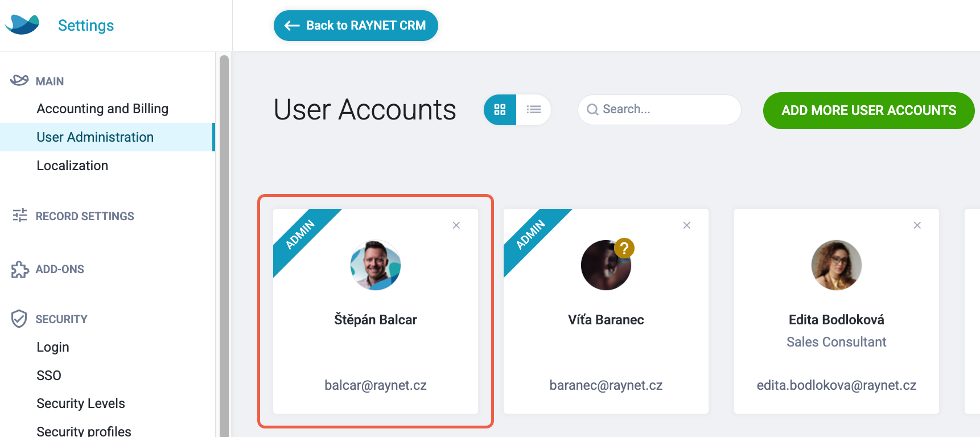Open Localization settings
The width and height of the screenshot is (980, 437).
[72, 166]
